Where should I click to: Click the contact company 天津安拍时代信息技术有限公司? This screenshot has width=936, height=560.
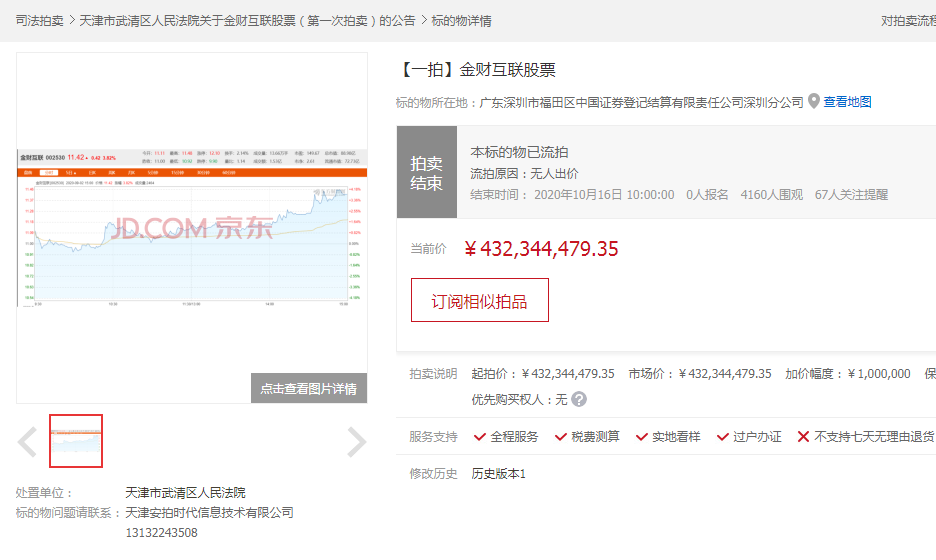[x=209, y=513]
